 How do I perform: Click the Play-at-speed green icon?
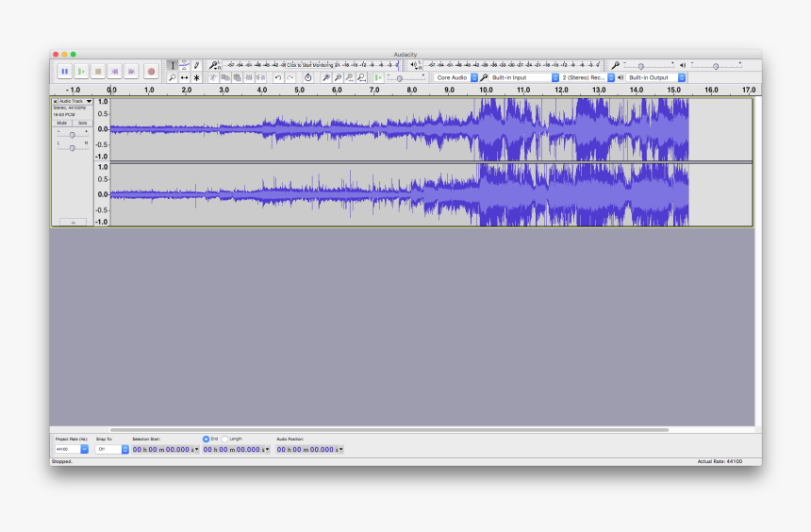(378, 77)
